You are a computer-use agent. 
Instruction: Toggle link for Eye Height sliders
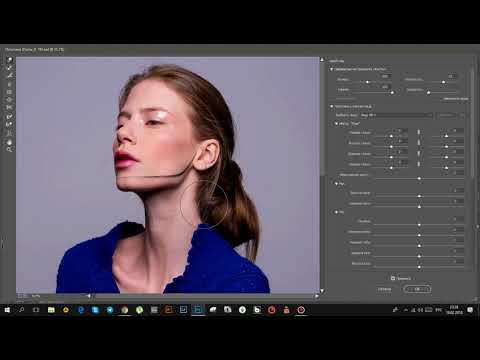coord(419,143)
